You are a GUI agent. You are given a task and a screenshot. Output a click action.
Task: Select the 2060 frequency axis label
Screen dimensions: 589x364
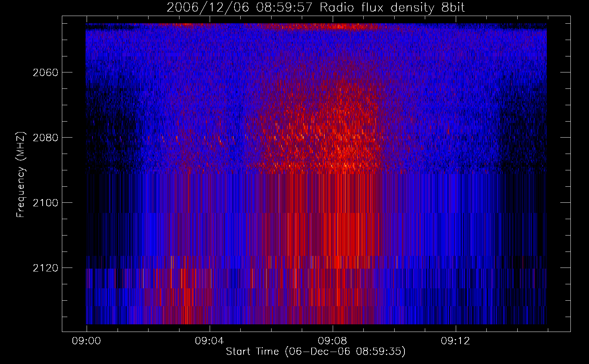pyautogui.click(x=46, y=72)
